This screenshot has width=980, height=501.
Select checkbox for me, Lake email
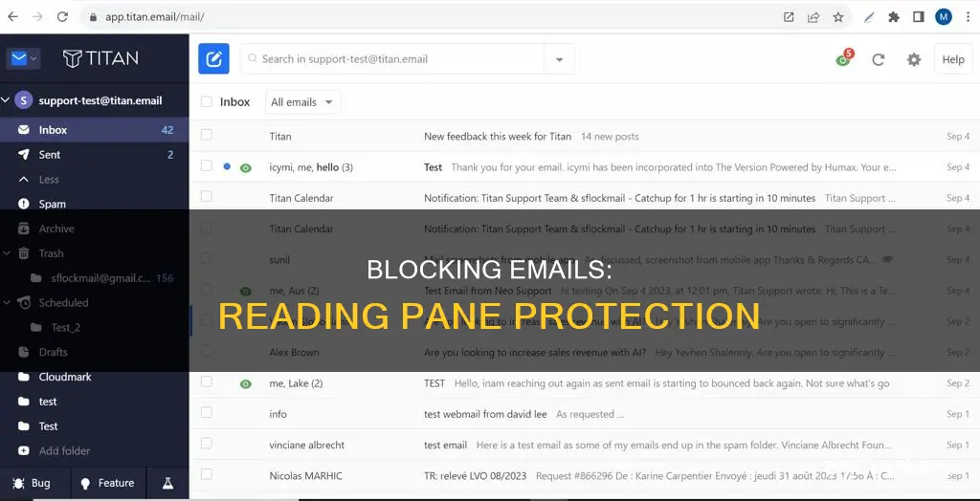207,381
